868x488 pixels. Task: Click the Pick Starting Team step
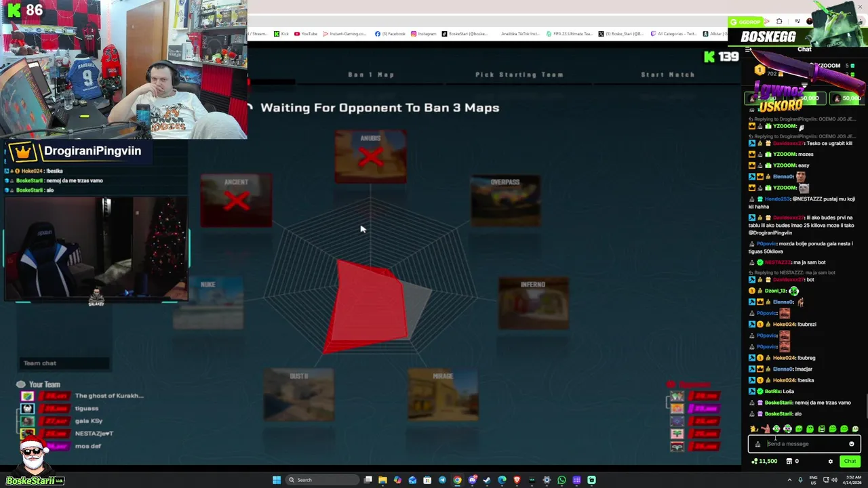point(519,75)
